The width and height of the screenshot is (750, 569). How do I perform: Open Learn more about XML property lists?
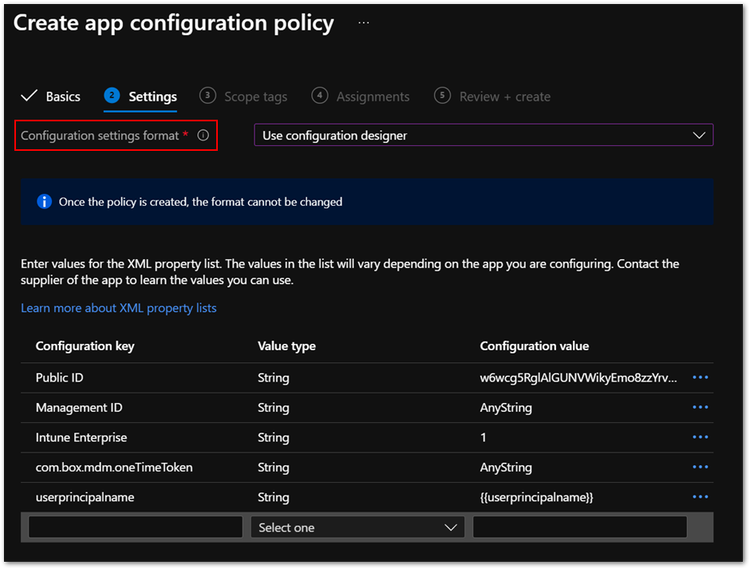click(119, 308)
